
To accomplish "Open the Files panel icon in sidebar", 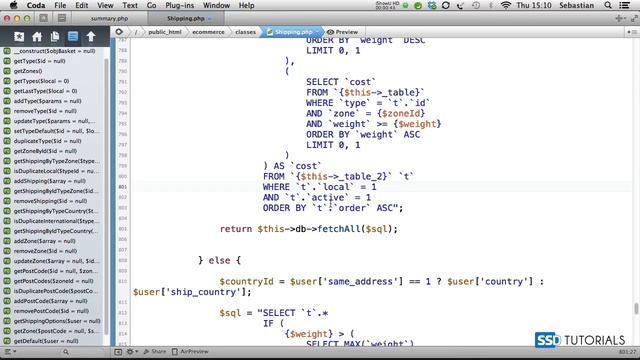I will [55, 37].
